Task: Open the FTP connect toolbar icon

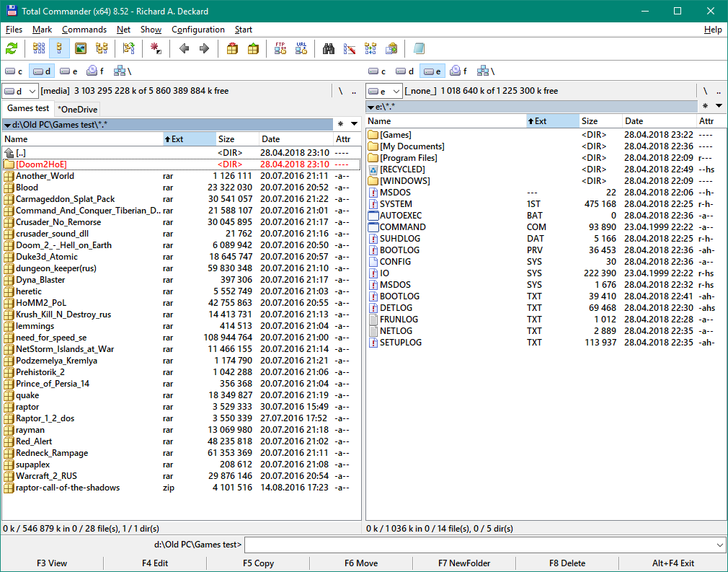Action: point(280,49)
